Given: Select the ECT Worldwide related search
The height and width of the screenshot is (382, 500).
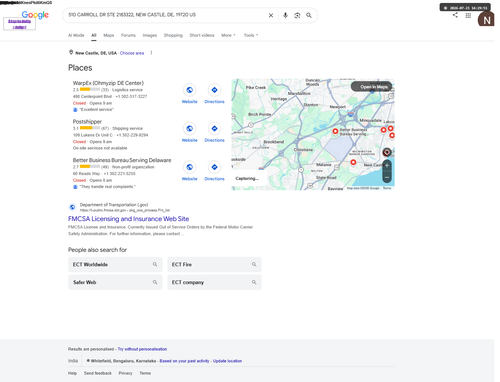Looking at the screenshot, I should pos(115,264).
